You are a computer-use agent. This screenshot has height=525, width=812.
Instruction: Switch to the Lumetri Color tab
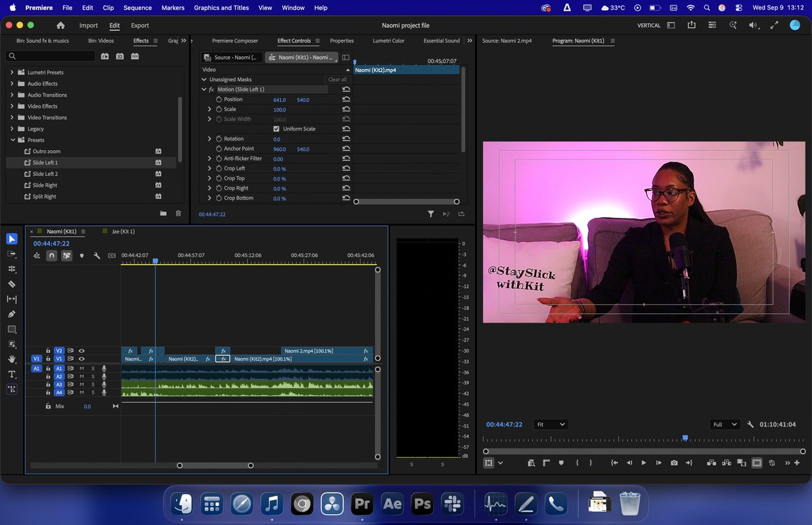pos(388,41)
